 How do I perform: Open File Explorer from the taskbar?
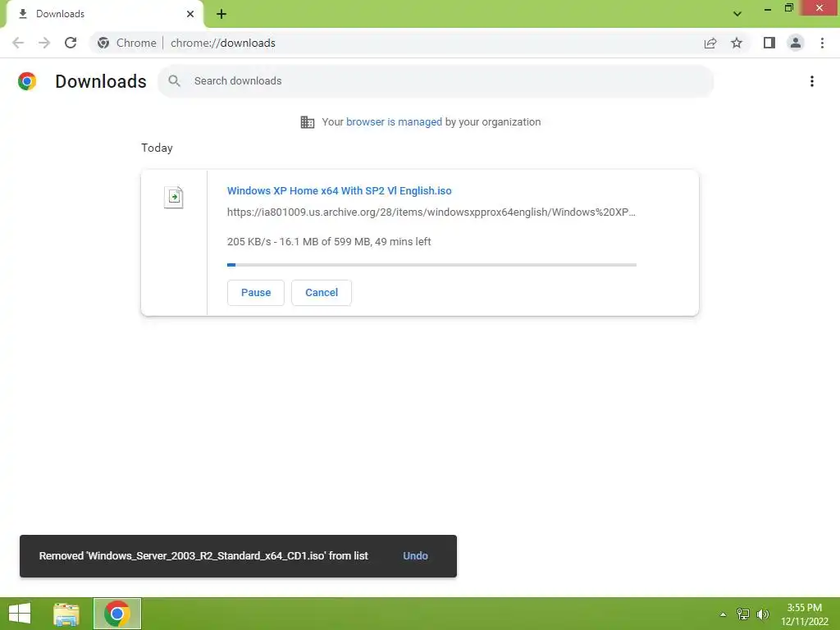tap(66, 614)
